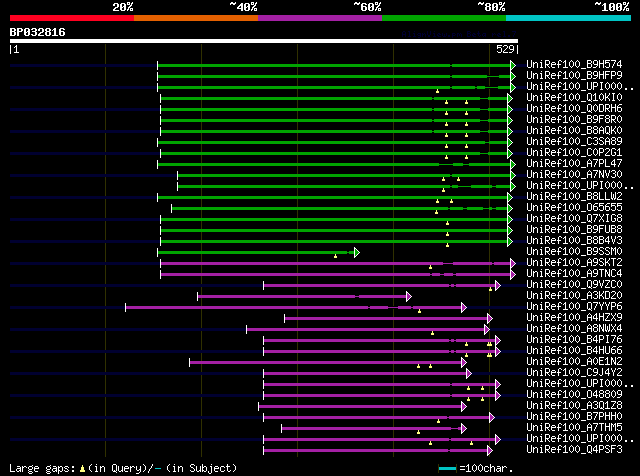Click the purple arrowhead of the A4HZX9 alignment
This screenshot has width=640, height=476.
[x=490, y=318]
